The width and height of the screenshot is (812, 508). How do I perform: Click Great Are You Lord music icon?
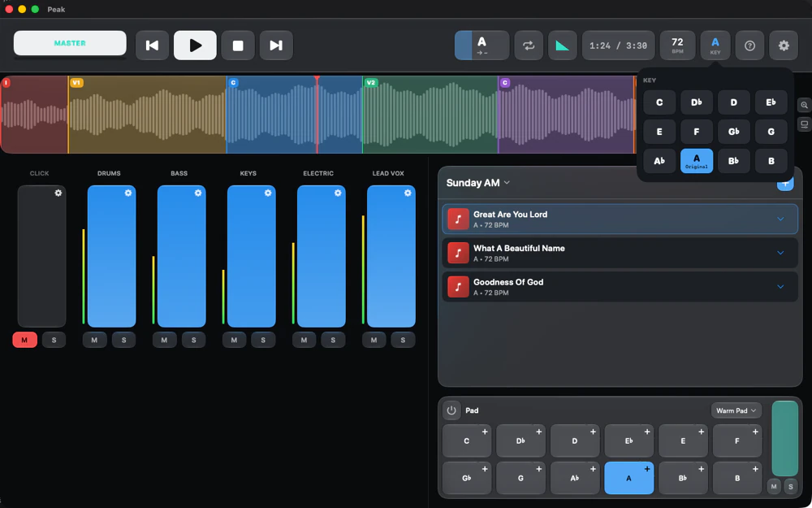pyautogui.click(x=458, y=219)
